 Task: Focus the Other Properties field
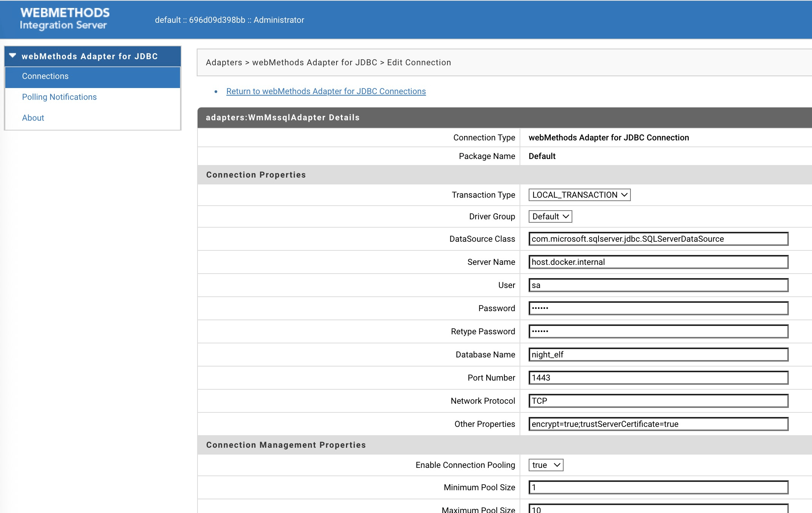(659, 424)
